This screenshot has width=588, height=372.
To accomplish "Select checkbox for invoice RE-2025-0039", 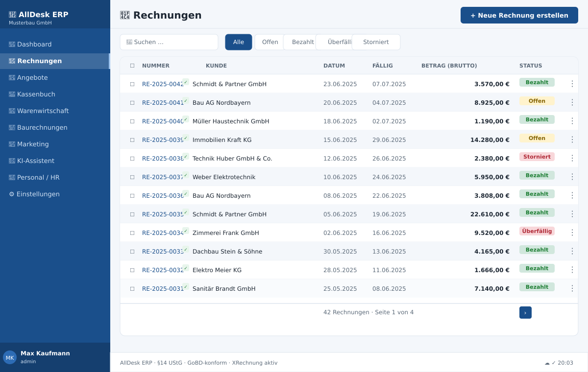I will 132,140.
